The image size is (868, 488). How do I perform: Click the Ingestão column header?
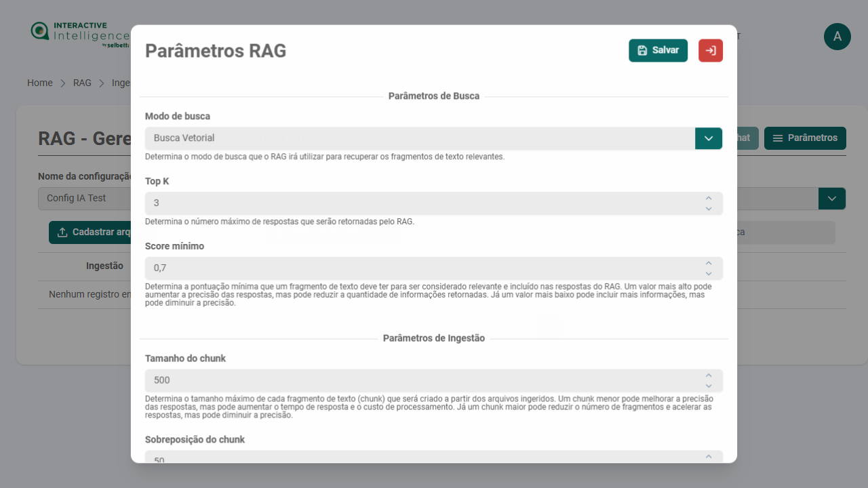click(104, 266)
